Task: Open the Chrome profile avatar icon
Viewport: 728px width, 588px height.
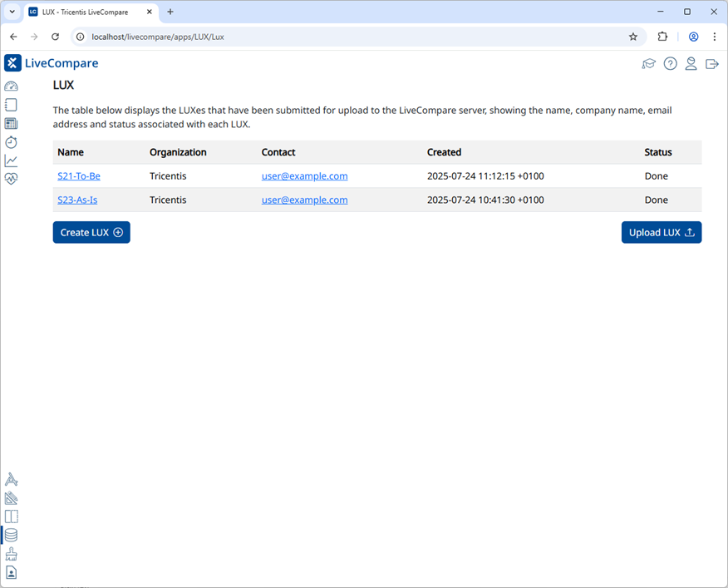Action: [693, 37]
